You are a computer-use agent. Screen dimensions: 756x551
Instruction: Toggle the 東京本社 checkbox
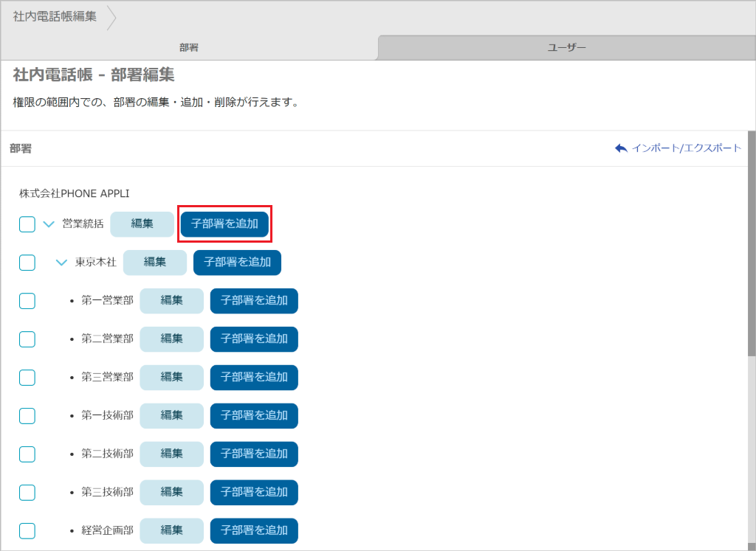27,263
